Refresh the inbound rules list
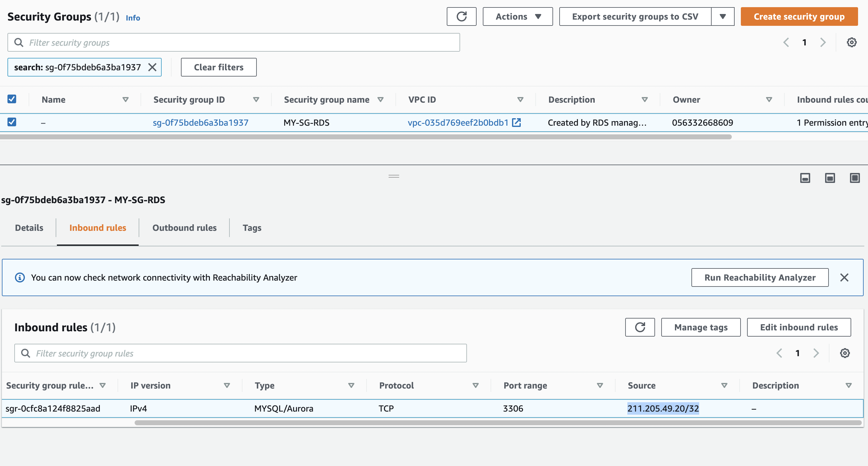The width and height of the screenshot is (868, 466). (639, 327)
